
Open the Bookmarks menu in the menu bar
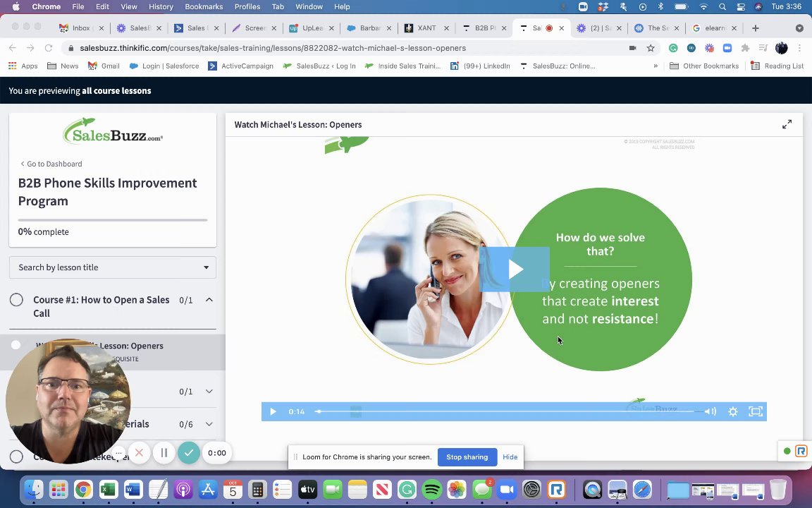204,7
